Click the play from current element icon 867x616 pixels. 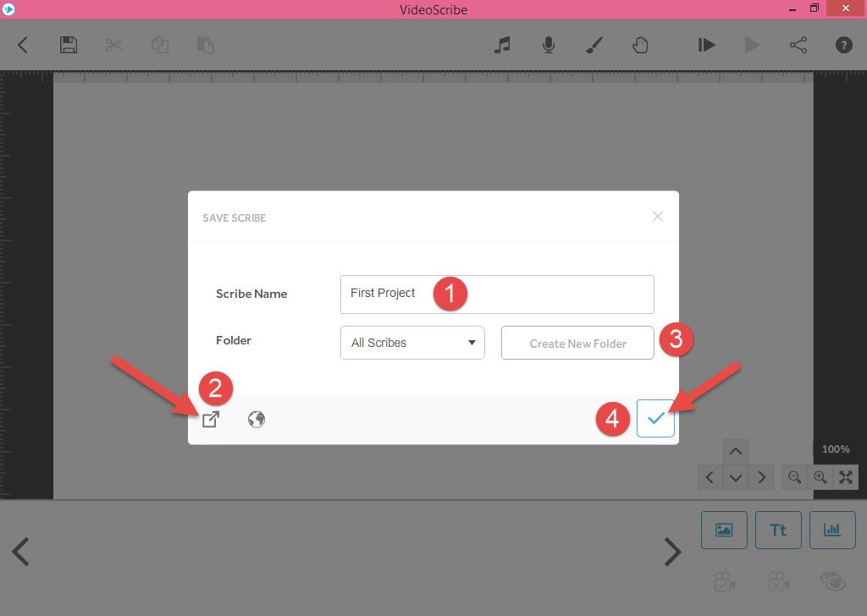click(x=752, y=45)
